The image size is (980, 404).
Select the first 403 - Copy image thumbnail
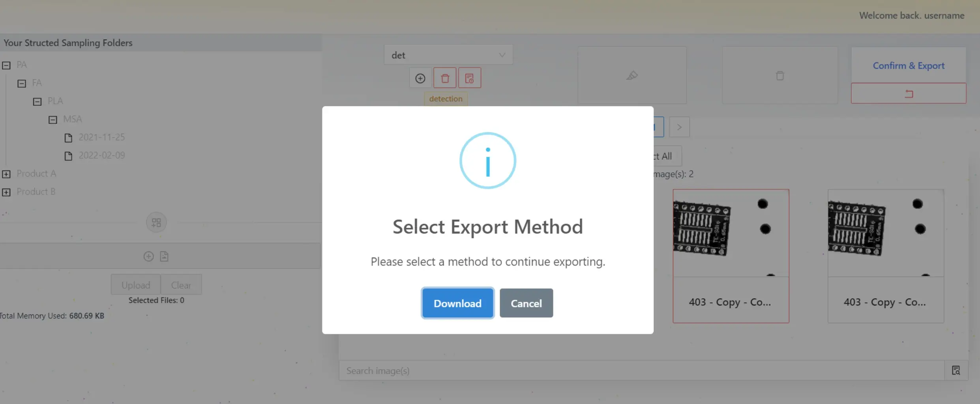[731, 256]
